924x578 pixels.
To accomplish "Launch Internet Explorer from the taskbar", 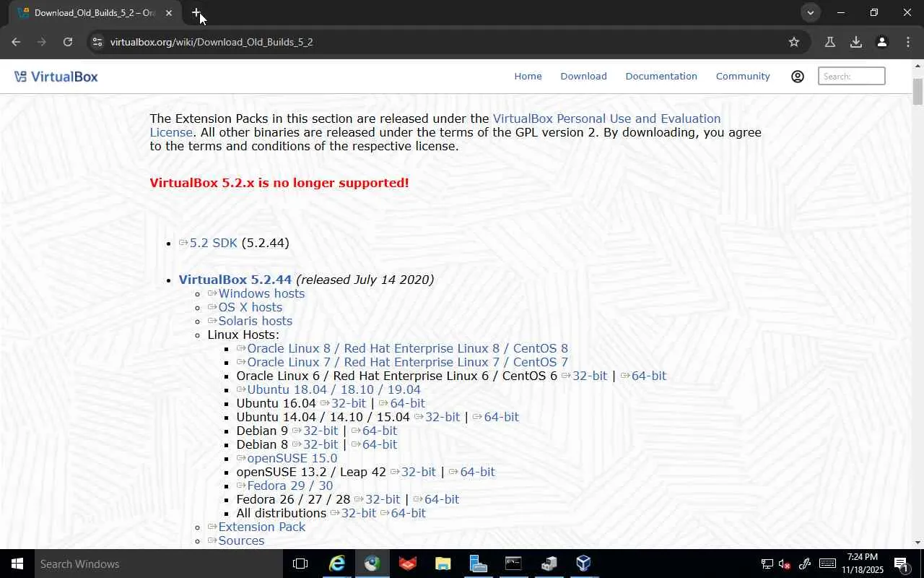I will click(336, 564).
